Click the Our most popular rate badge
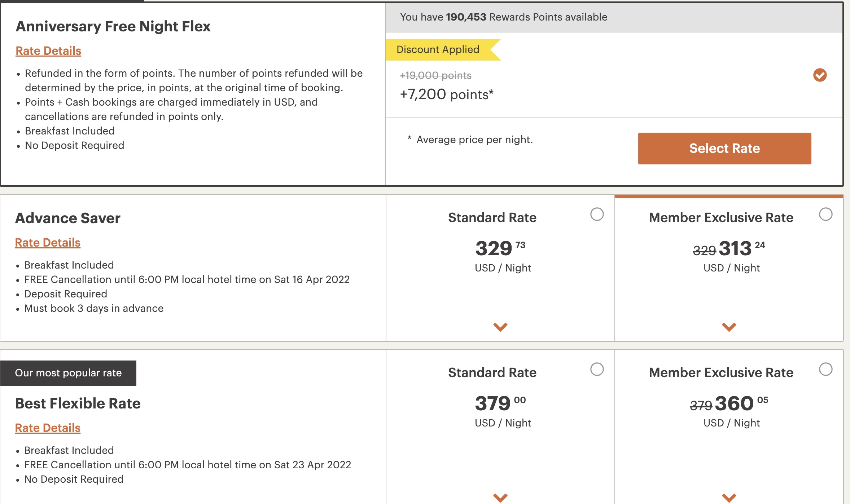Viewport: 850px width, 504px height. pos(68,373)
